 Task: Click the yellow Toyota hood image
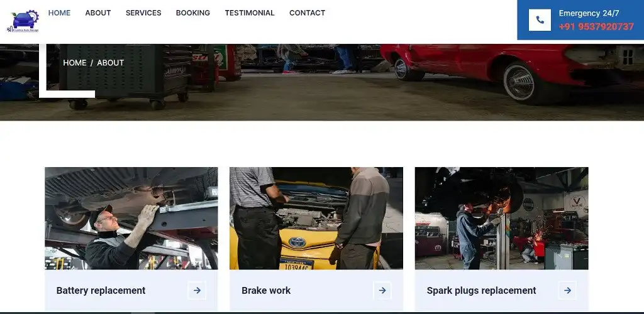(x=316, y=218)
